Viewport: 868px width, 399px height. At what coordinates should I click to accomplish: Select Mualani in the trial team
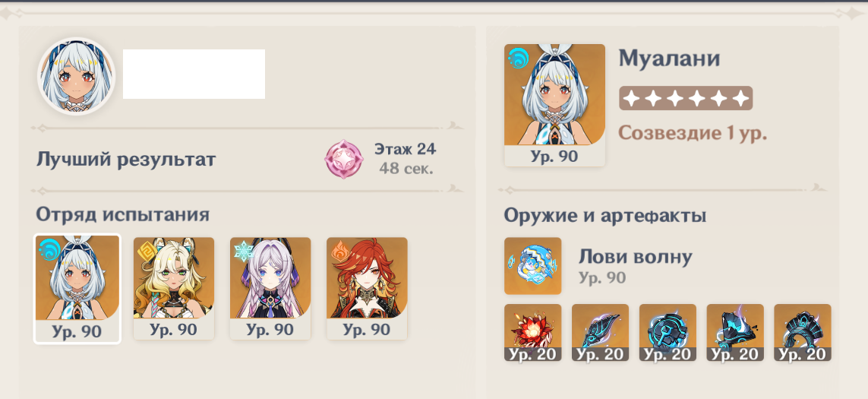click(x=77, y=289)
